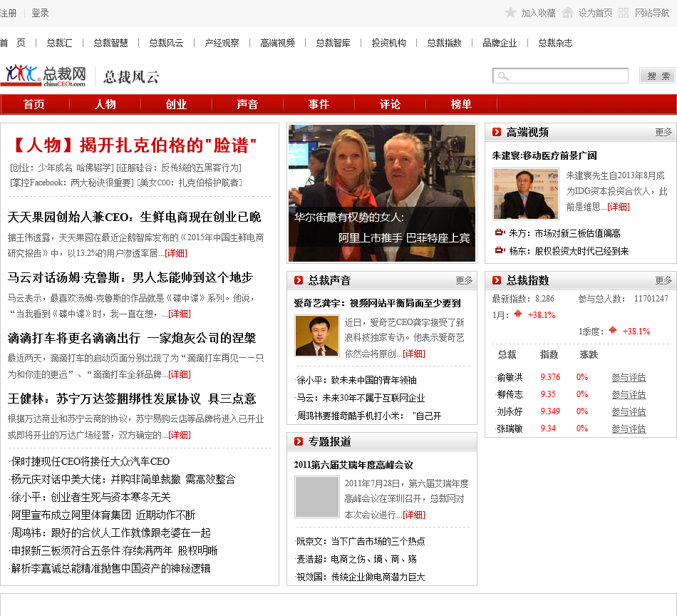Click 参与评估 for 张瑞敏
This screenshot has height=616, width=677.
click(x=629, y=428)
